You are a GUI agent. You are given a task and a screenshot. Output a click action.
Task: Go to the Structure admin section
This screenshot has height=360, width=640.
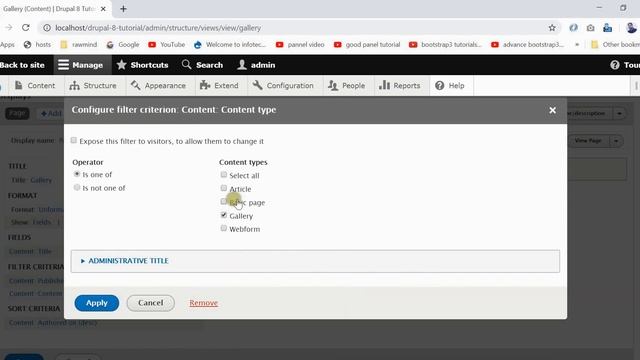click(93, 86)
